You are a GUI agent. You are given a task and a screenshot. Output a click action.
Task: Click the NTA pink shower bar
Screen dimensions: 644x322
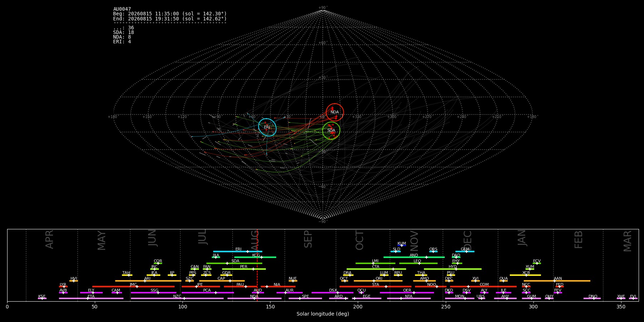click(x=409, y=298)
